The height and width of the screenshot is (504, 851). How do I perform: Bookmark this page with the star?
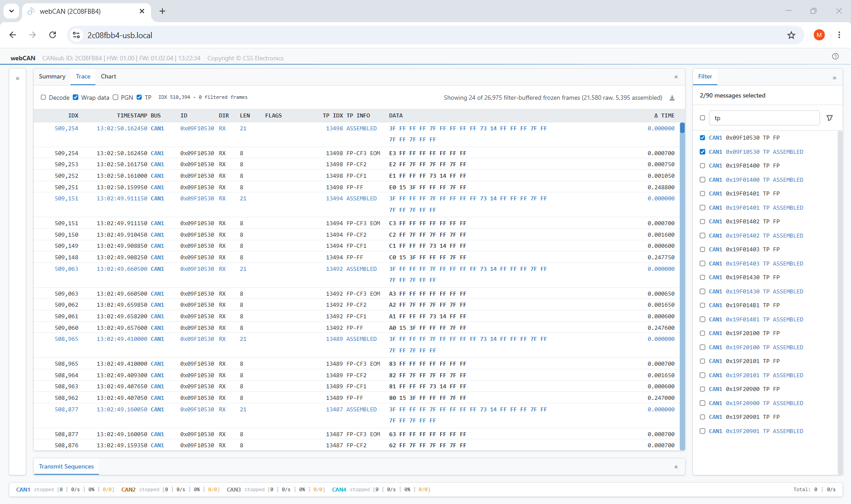pyautogui.click(x=792, y=35)
